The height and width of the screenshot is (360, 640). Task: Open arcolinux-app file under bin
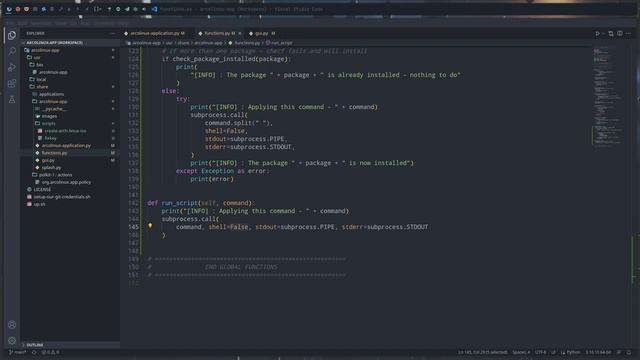point(71,72)
